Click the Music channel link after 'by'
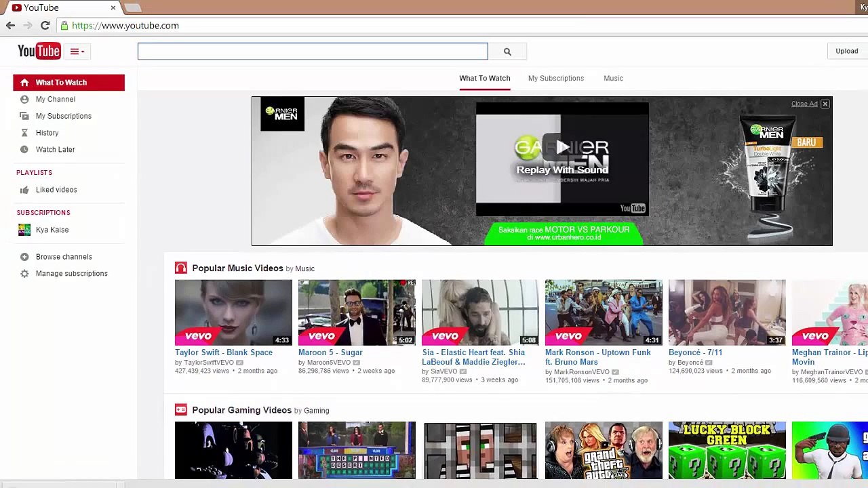 304,269
